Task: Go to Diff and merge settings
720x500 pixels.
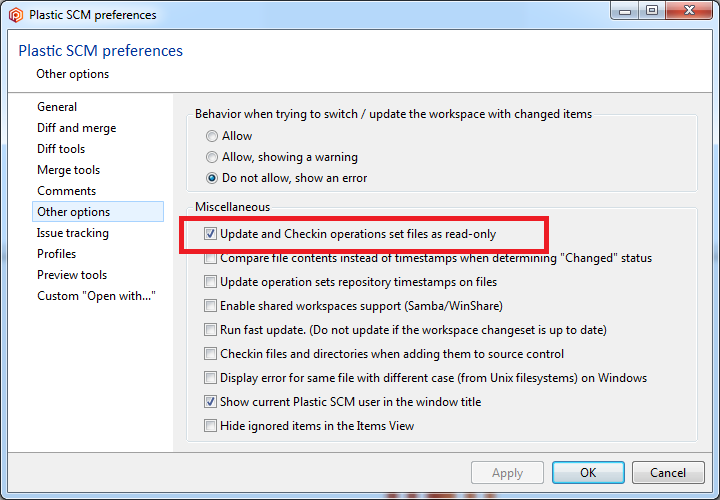Action: pyautogui.click(x=76, y=128)
